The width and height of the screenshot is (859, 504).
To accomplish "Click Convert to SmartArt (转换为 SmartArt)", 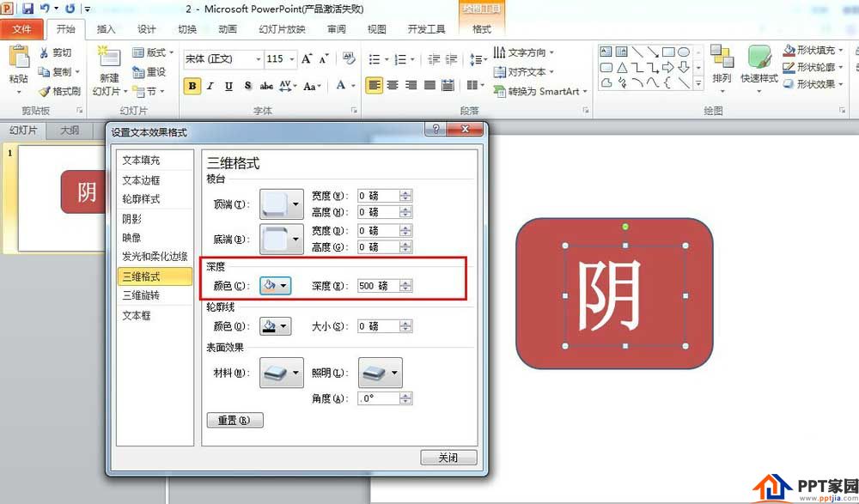I will (x=539, y=92).
